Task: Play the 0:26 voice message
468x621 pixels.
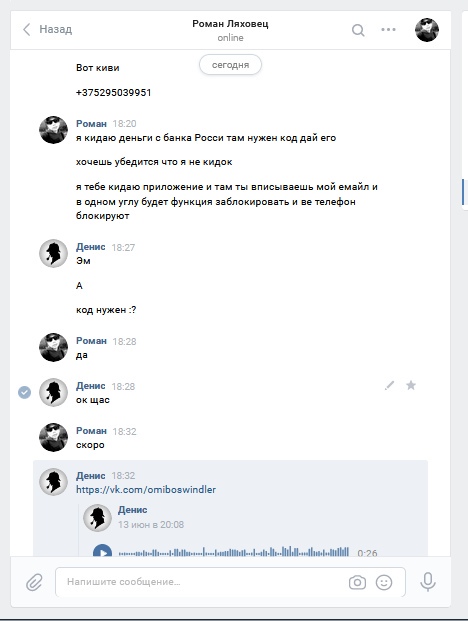Action: [x=102, y=551]
